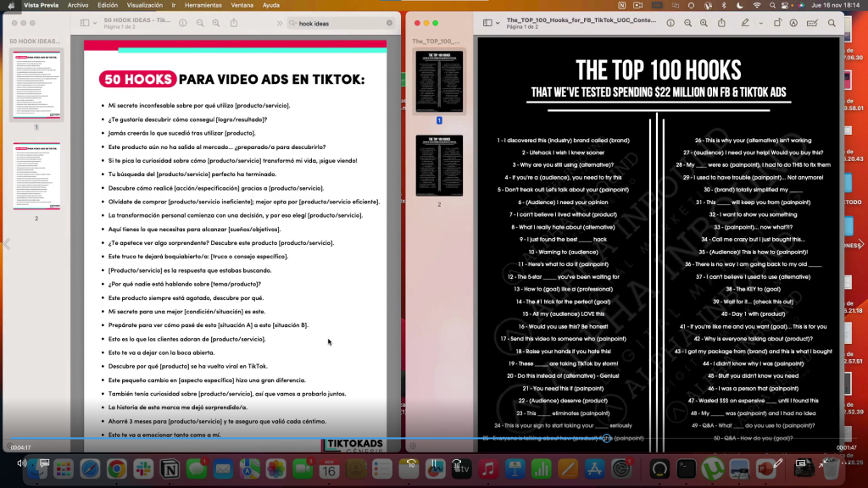This screenshot has height=488, width=868.
Task: Open Control Center in the menu bar
Action: [785, 6]
